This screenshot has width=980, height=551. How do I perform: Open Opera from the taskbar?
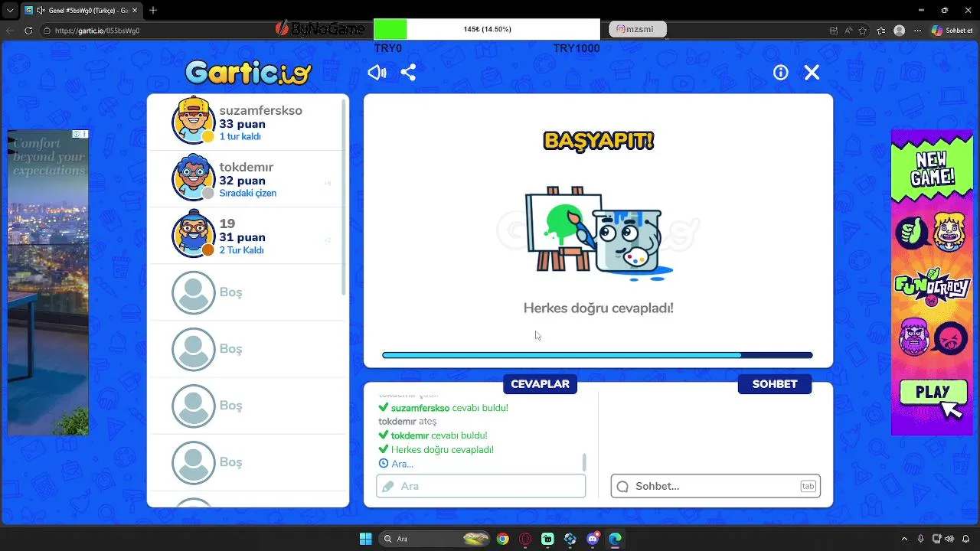click(525, 539)
